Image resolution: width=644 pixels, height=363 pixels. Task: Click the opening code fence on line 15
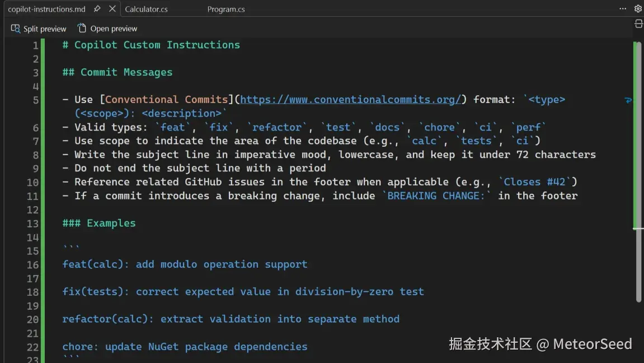71,248
